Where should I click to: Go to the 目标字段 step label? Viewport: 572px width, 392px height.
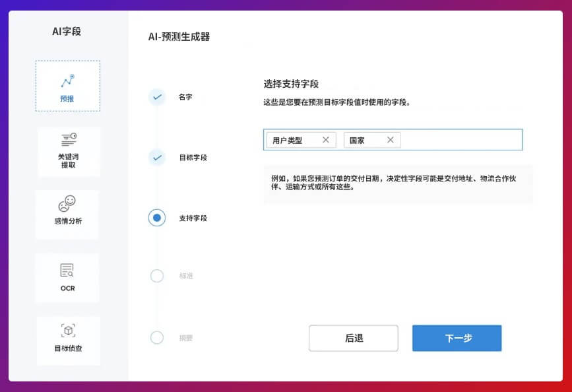click(x=193, y=158)
